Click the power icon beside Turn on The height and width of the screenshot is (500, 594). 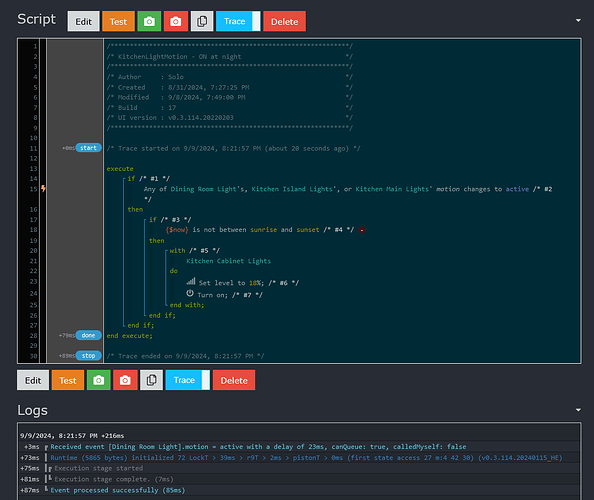[190, 293]
